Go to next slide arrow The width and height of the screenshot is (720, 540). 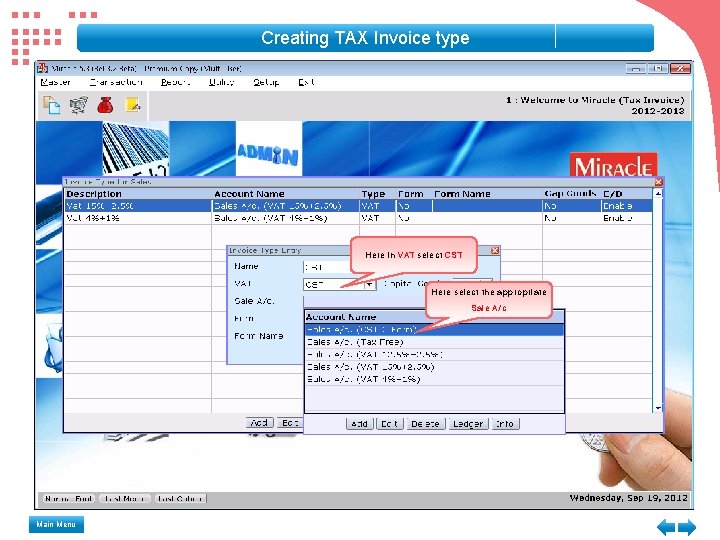[x=687, y=527]
